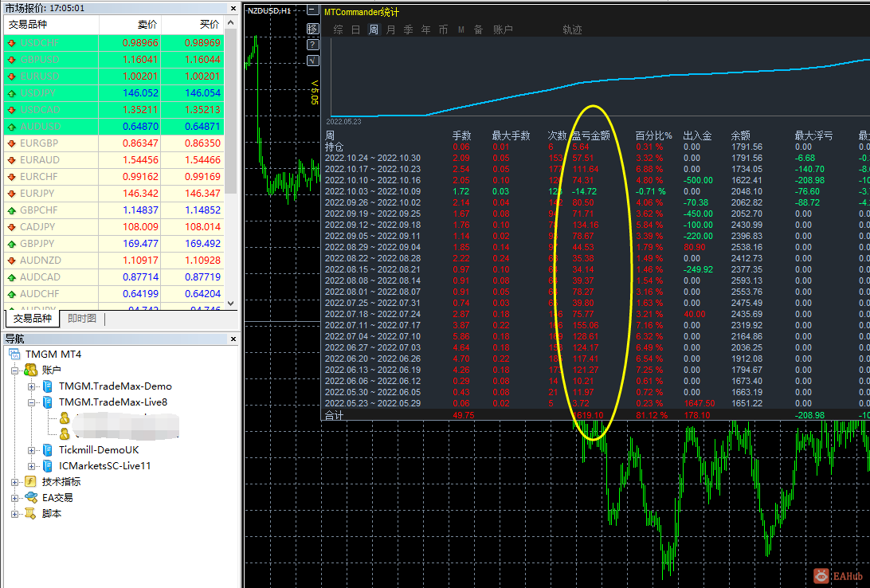Click the week row 2022.07.11 ~ 2022.07.17
Image resolution: width=870 pixels, height=588 pixels.
pyautogui.click(x=597, y=325)
